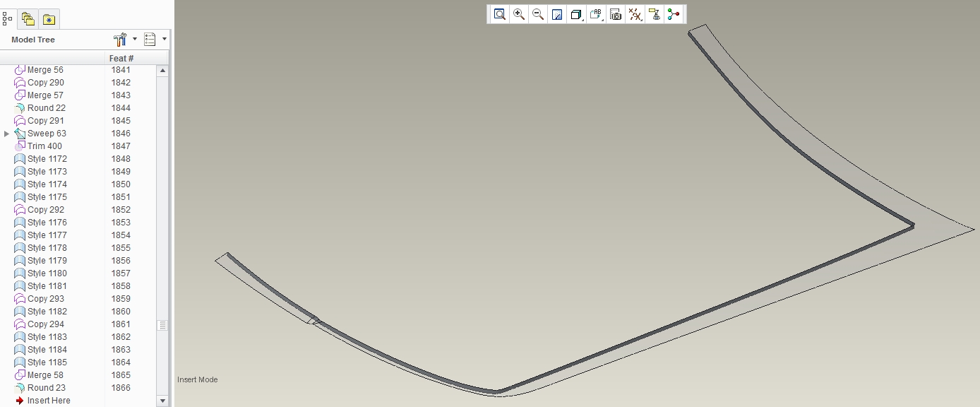Select the Copy 291 feature icon
Image resolution: width=980 pixels, height=407 pixels.
(x=20, y=121)
